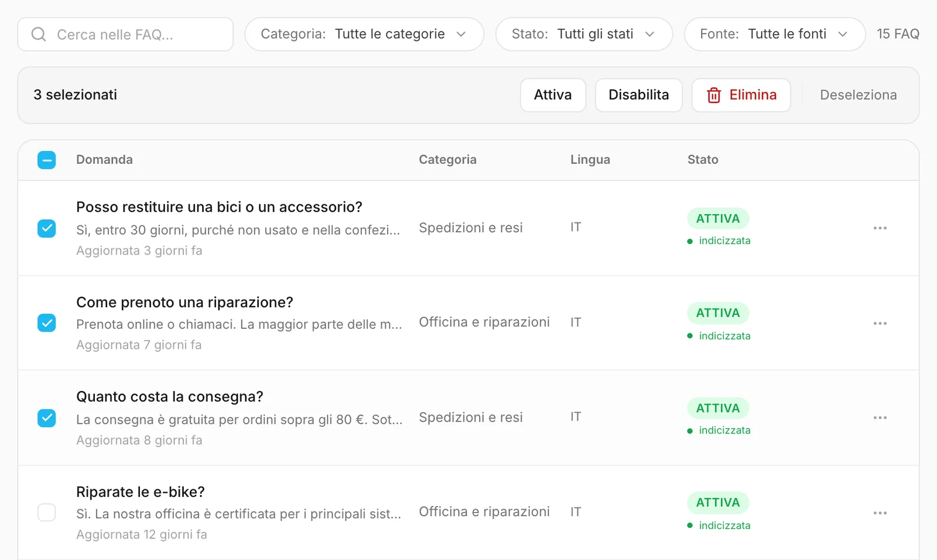This screenshot has height=560, width=937.
Task: Click the Stato column header
Action: coord(703,159)
